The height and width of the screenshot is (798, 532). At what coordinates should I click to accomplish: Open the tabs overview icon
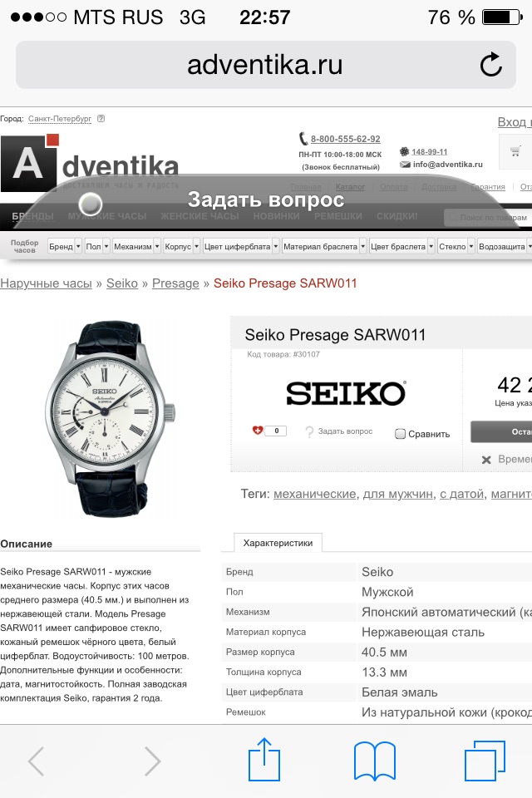[485, 761]
